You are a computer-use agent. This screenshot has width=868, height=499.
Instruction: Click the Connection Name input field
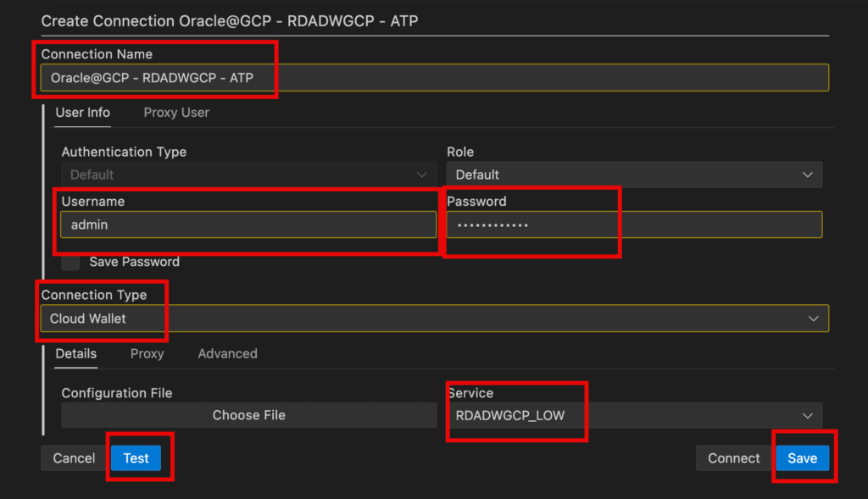pyautogui.click(x=435, y=78)
